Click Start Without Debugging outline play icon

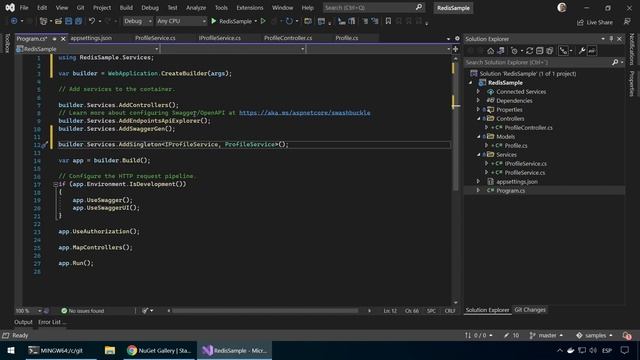[x=263, y=21]
